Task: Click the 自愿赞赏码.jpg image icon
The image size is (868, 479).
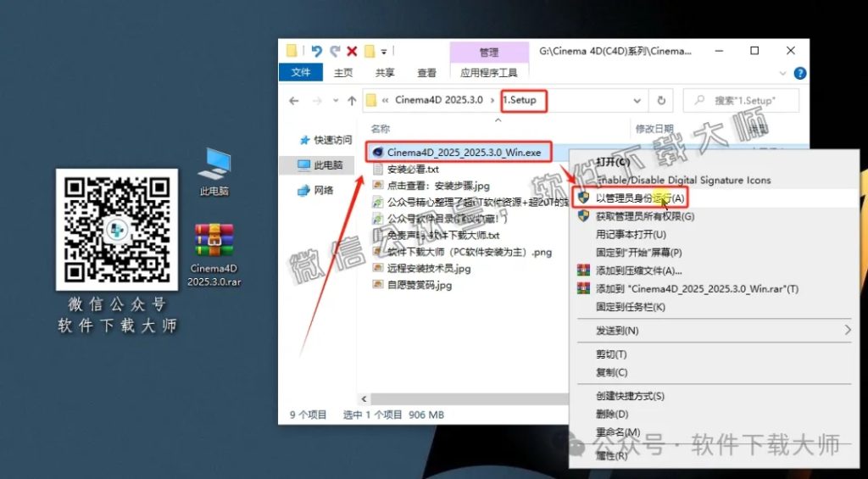Action: tap(378, 285)
